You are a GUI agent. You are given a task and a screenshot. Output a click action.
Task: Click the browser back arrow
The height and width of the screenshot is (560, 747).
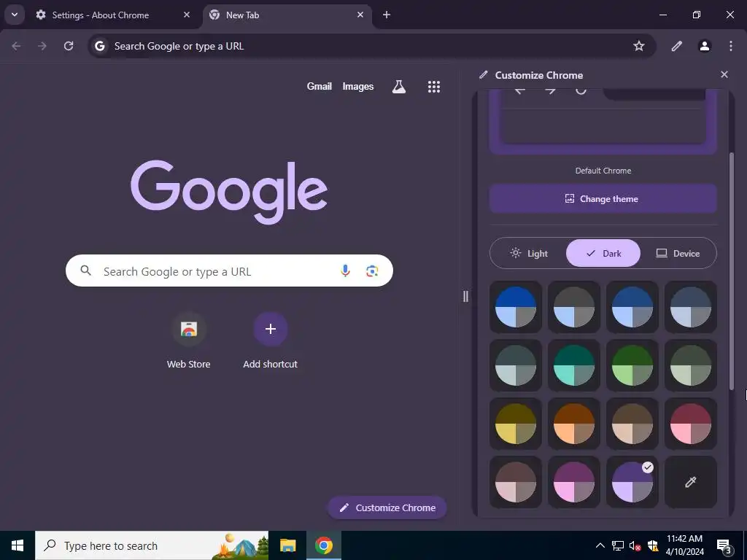(x=16, y=46)
